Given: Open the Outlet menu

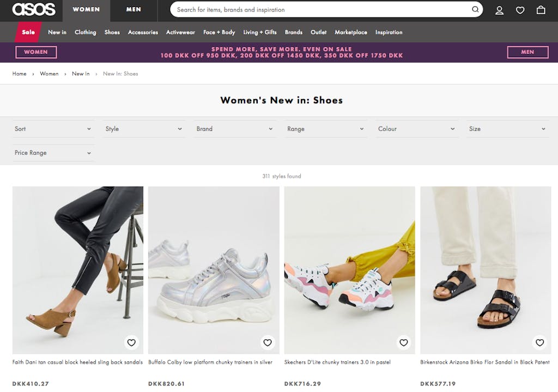Looking at the screenshot, I should click(x=318, y=32).
